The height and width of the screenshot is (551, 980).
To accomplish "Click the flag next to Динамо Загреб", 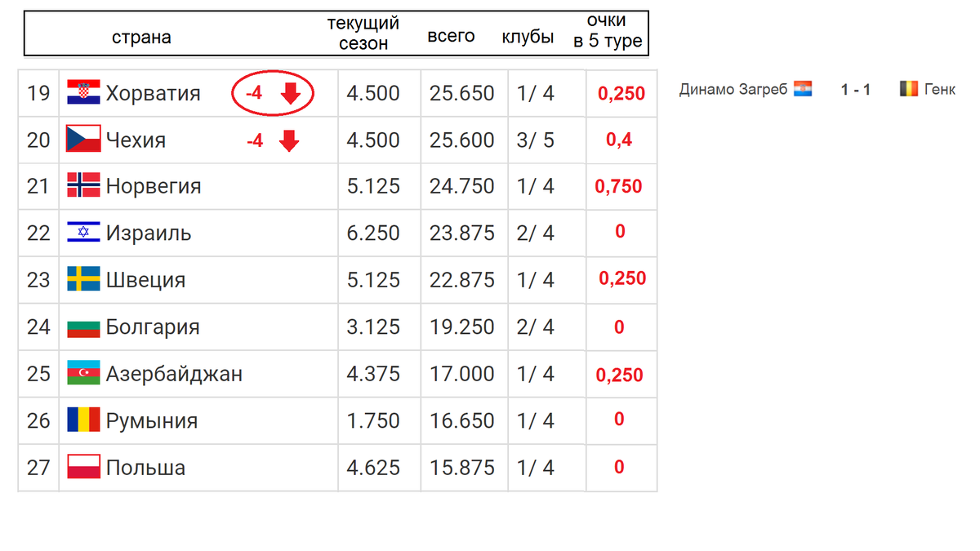I will pos(803,89).
